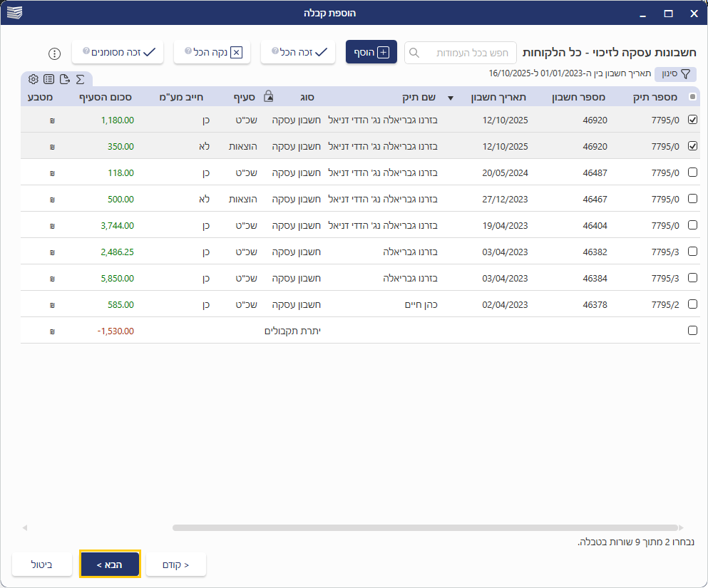The width and height of the screenshot is (708, 588).
Task: Click the magnifier icon in the search box
Action: 414,53
